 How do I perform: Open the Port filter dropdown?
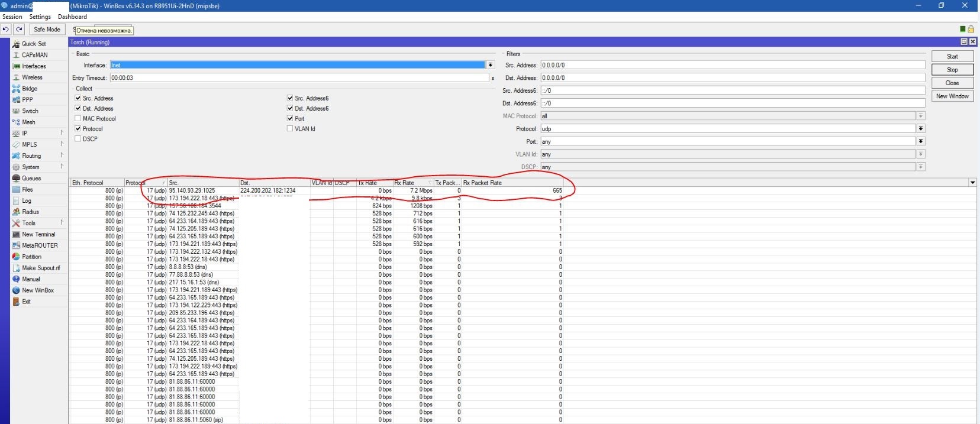point(921,141)
